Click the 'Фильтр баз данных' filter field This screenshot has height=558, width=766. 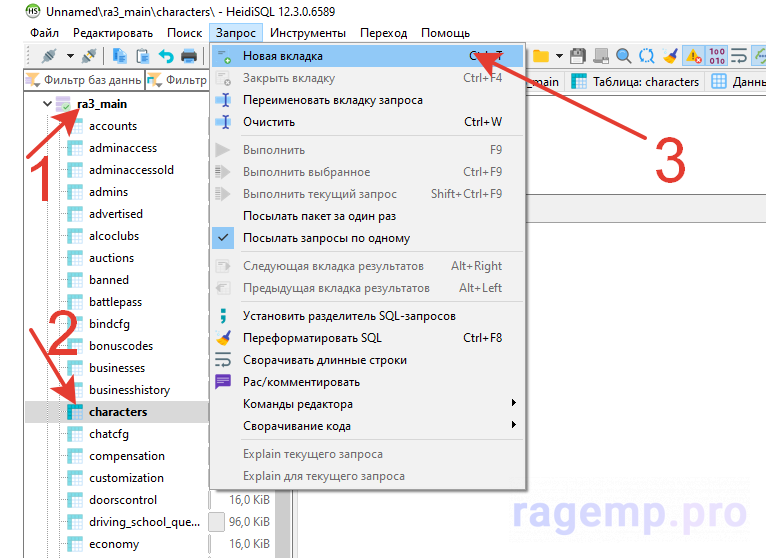coord(82,81)
